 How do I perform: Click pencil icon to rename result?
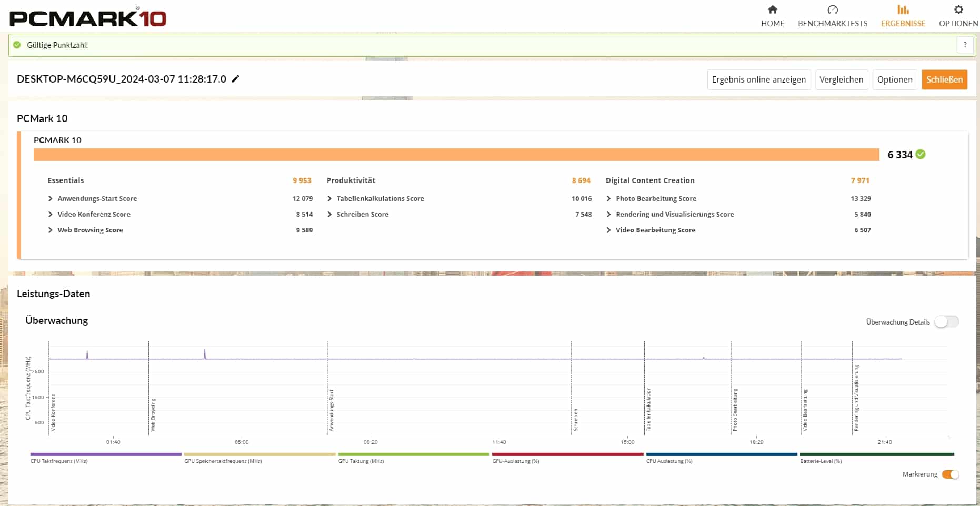coord(235,79)
